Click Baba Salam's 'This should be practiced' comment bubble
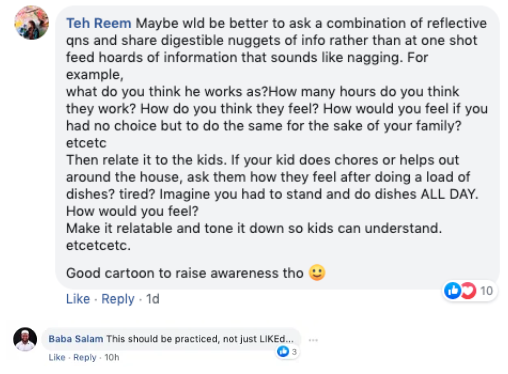This screenshot has height=374, width=508. [x=171, y=339]
